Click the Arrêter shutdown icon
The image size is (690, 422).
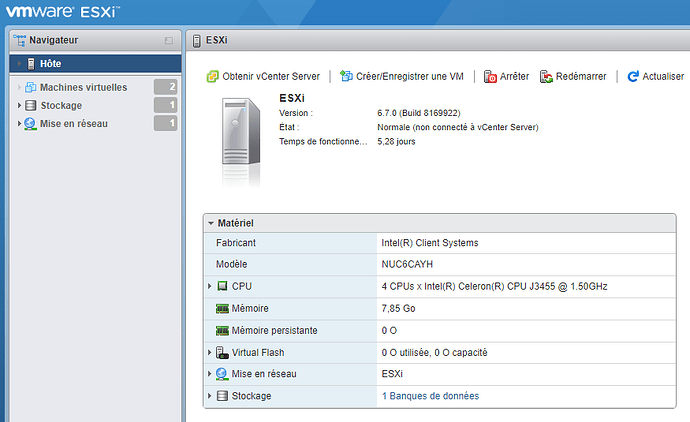click(490, 77)
